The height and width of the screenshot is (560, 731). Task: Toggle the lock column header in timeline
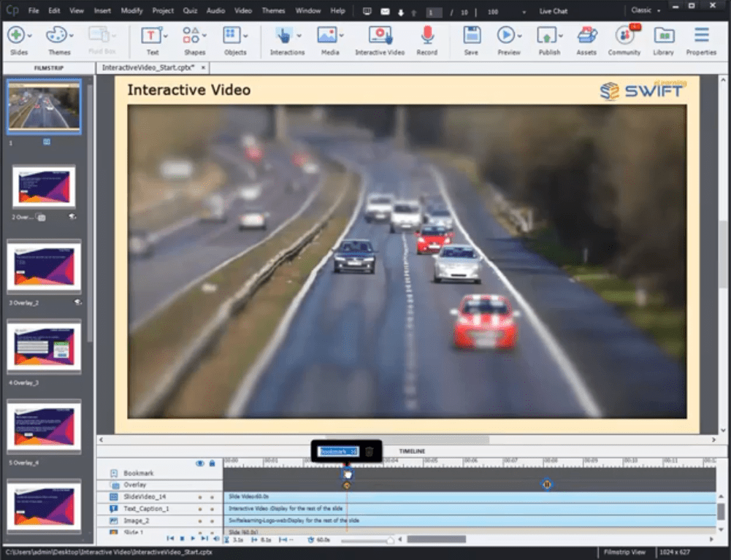pos(212,463)
